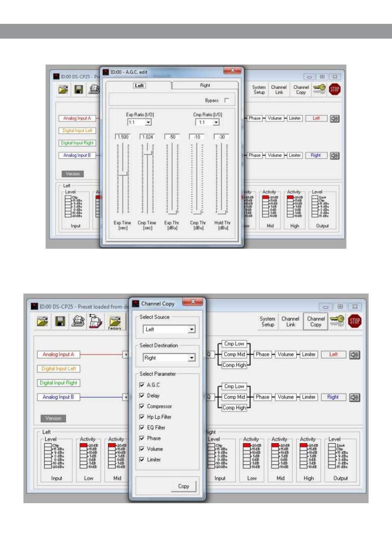
Task: Click Digital Input Right in lower window
Action: point(58,383)
